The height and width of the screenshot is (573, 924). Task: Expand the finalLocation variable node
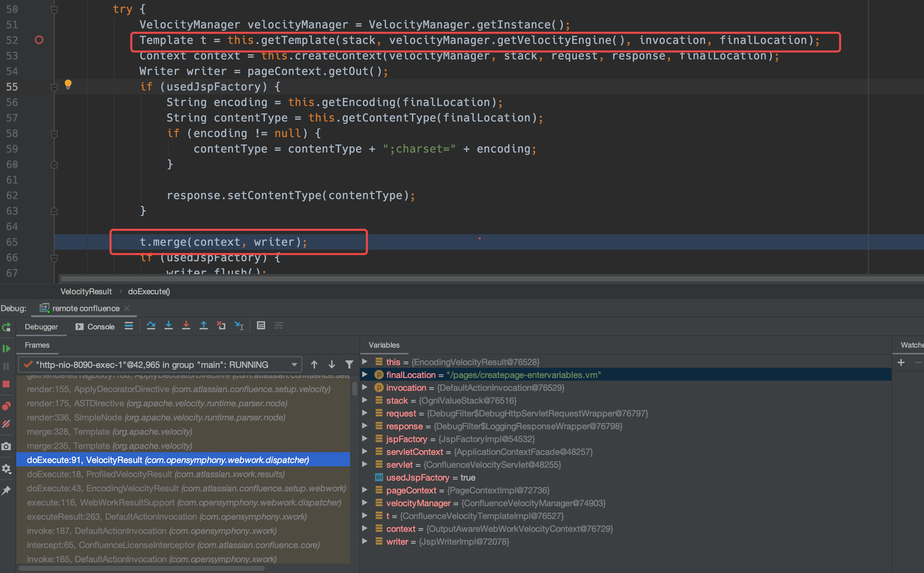pyautogui.click(x=365, y=375)
